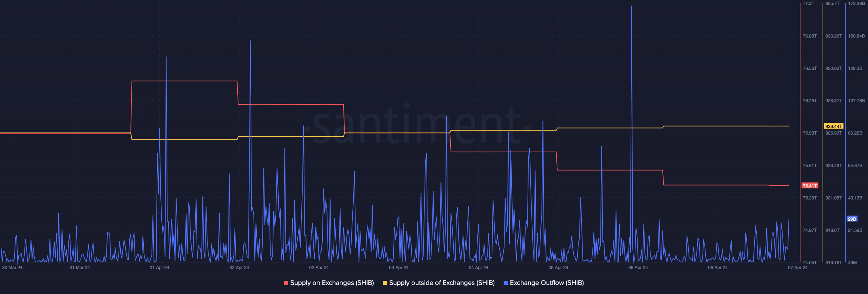Click the 918.6T axis label
This screenshot has width=868, height=294.
click(832, 230)
